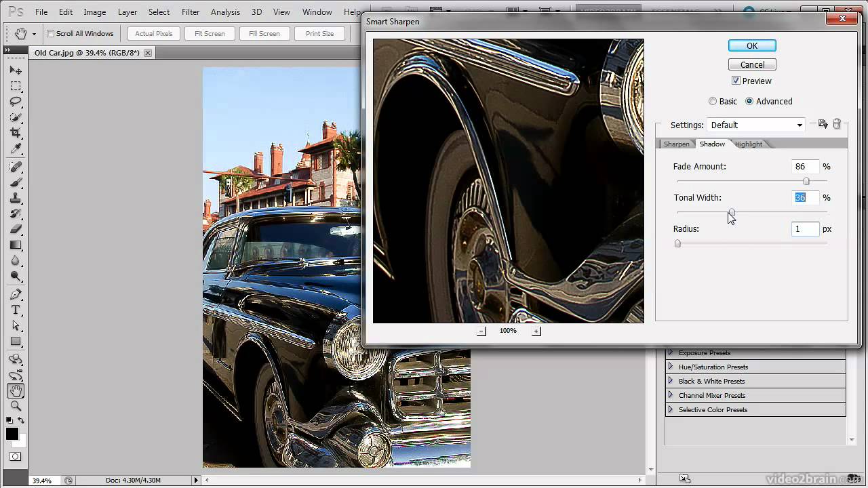Toggle Quick Mask mode icon

[16, 457]
